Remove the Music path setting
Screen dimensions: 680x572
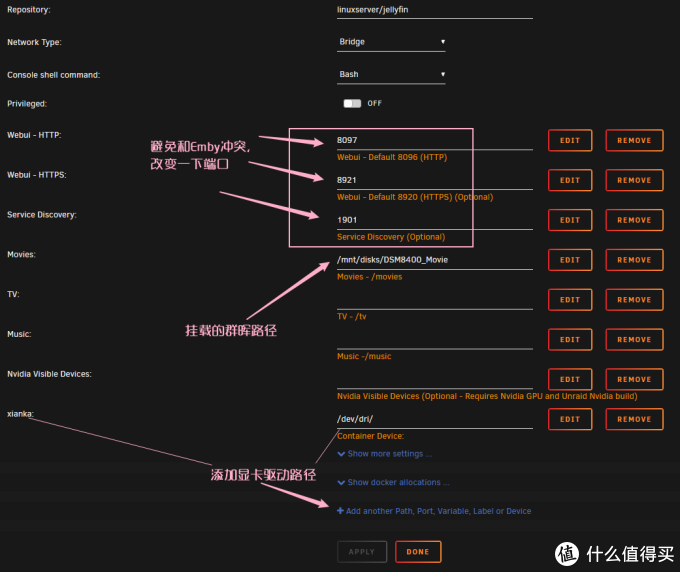[x=634, y=340]
